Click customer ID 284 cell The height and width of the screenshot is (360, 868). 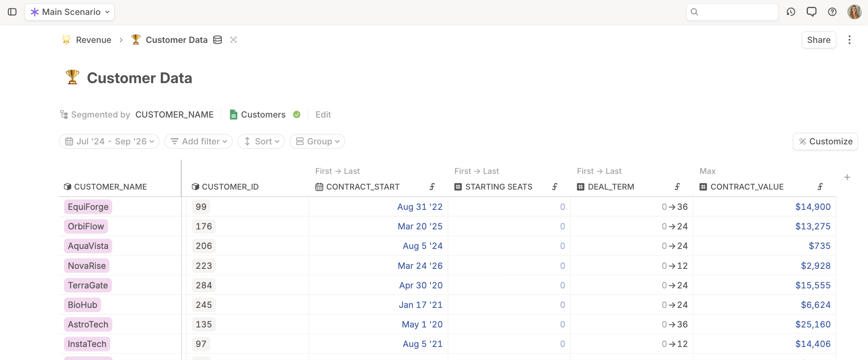point(204,285)
